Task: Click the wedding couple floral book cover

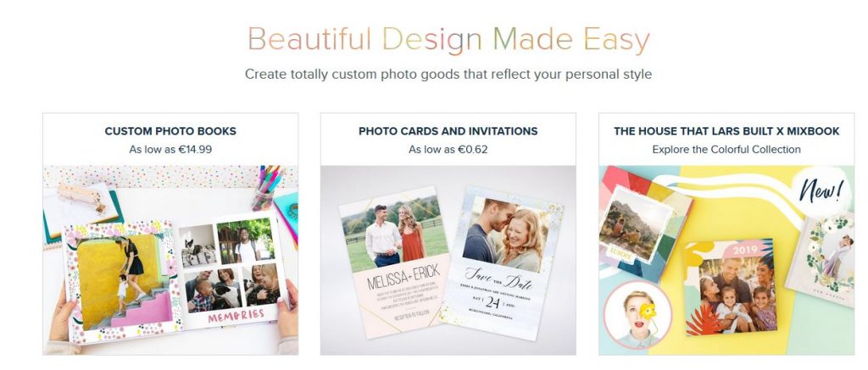Action: click(822, 259)
